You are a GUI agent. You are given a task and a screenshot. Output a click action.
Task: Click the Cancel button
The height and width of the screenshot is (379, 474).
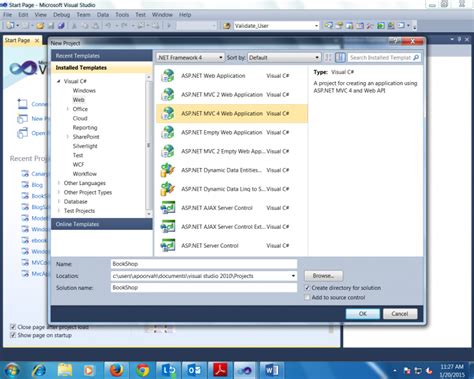(400, 314)
